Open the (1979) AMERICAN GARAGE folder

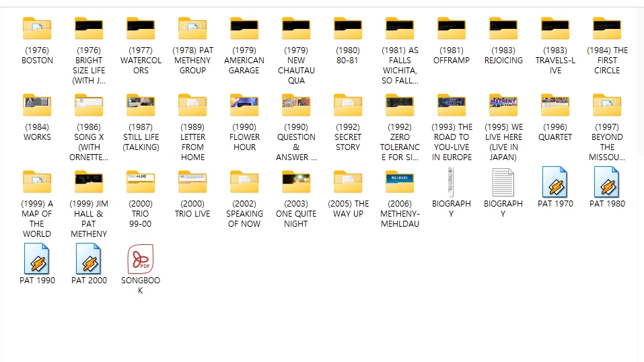pos(244,29)
